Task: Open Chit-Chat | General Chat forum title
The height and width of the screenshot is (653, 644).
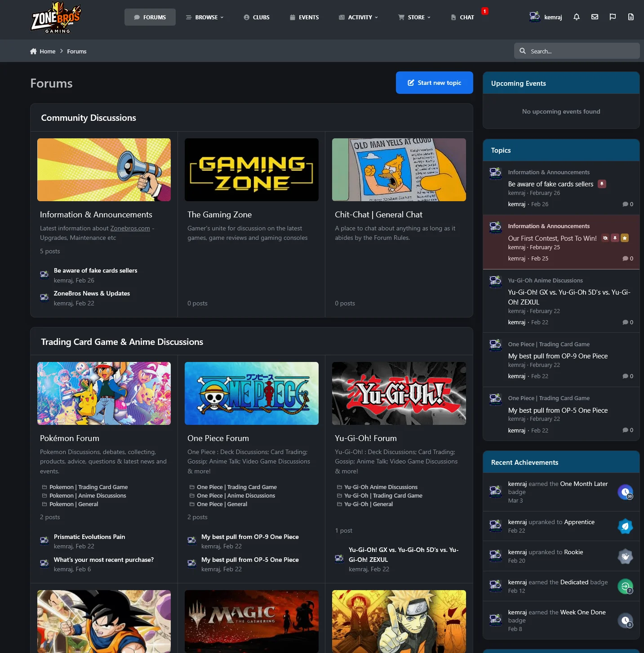Action: coord(379,215)
